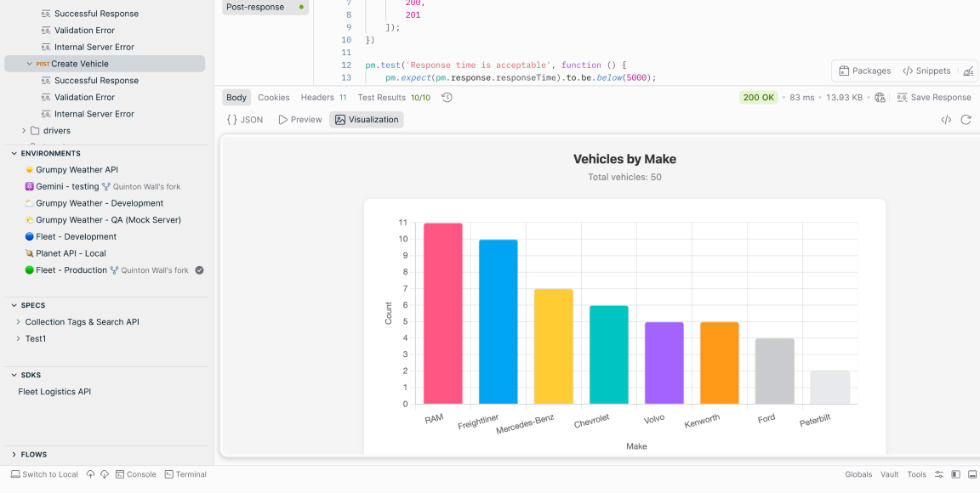Click the blue Freightliner bar in the chart
This screenshot has height=493, width=980.
[499, 322]
